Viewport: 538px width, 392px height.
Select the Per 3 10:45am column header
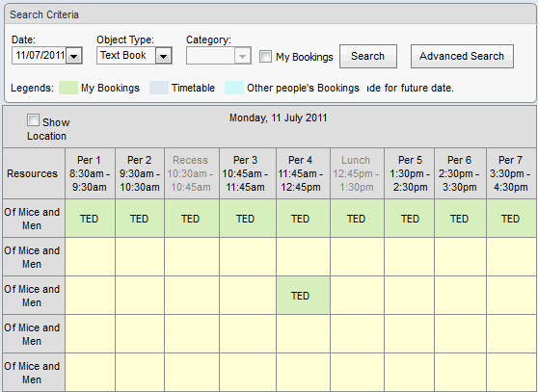pos(248,173)
